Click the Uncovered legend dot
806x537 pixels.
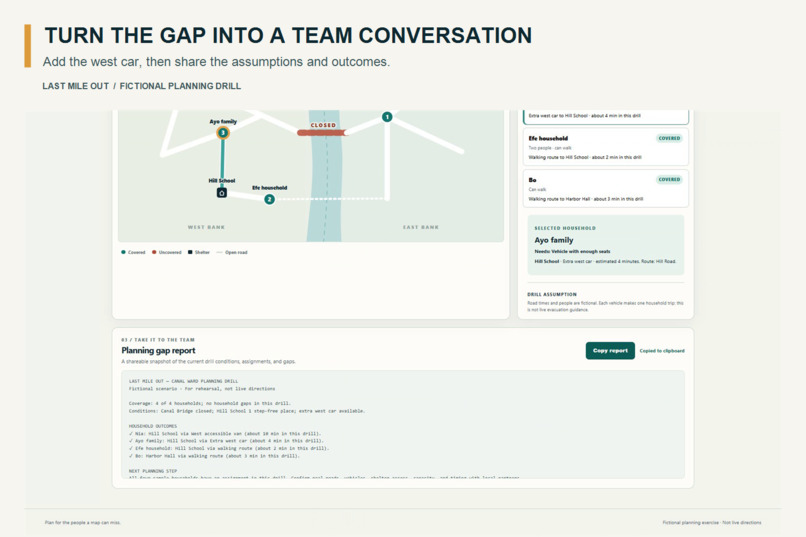(154, 252)
